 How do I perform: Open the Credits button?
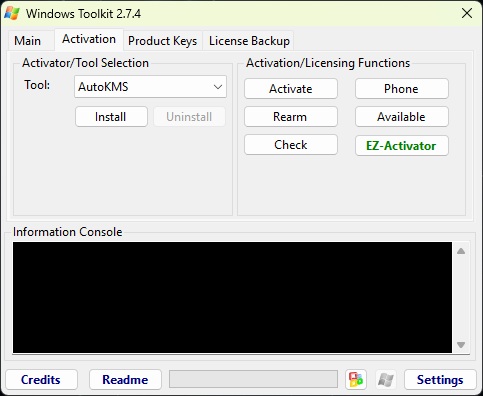pyautogui.click(x=41, y=379)
